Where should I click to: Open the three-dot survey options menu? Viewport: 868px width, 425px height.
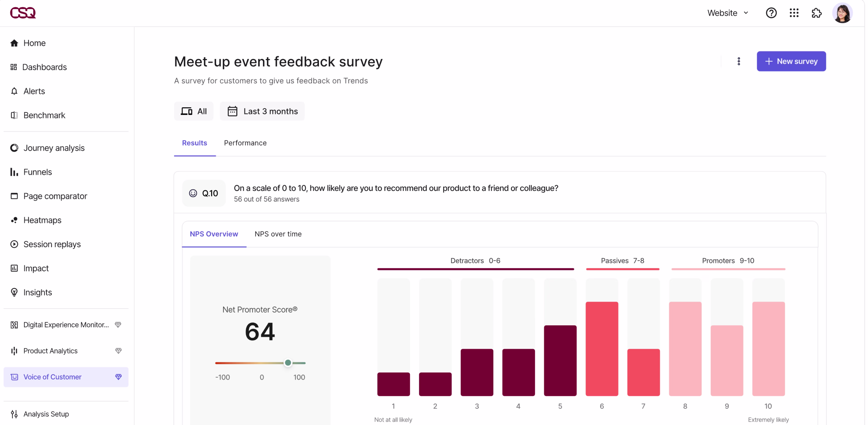click(x=739, y=61)
